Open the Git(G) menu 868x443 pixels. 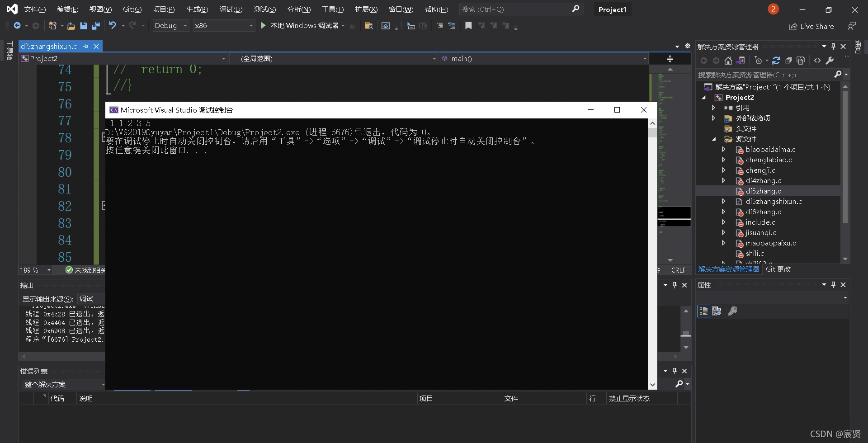click(x=132, y=9)
